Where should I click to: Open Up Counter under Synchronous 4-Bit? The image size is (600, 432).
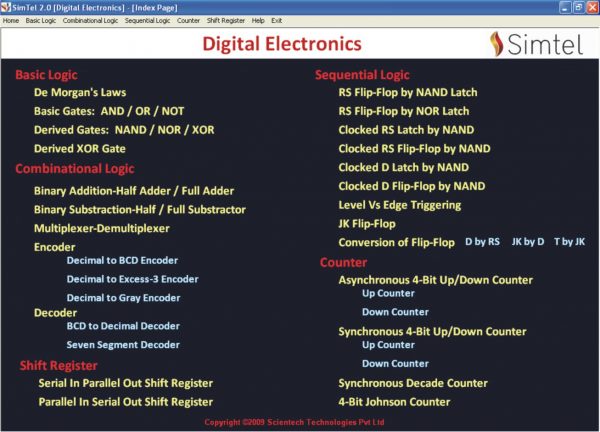[388, 345]
